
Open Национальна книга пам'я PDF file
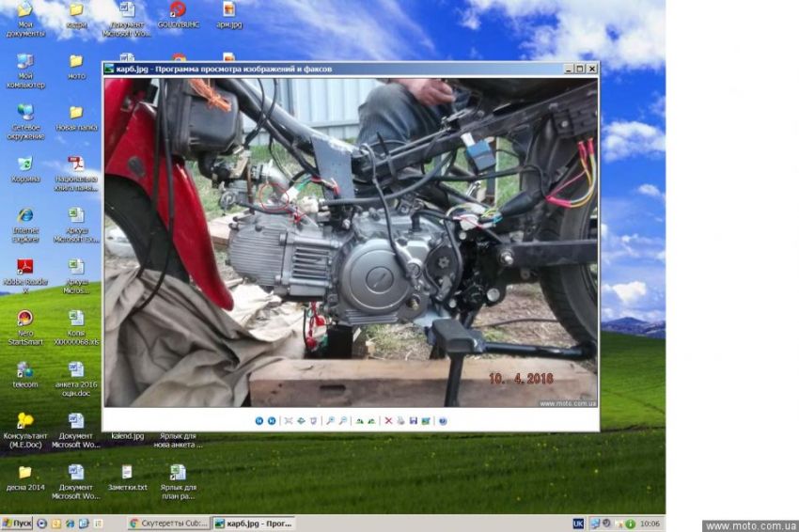point(76,174)
